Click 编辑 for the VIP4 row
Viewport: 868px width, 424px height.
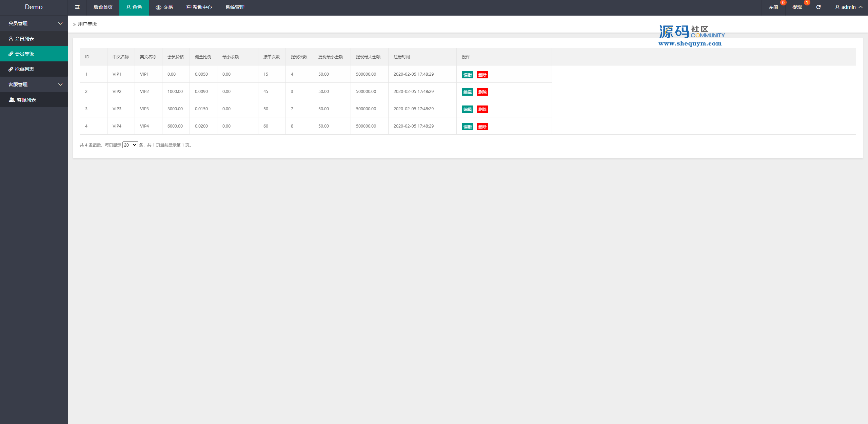tap(467, 127)
